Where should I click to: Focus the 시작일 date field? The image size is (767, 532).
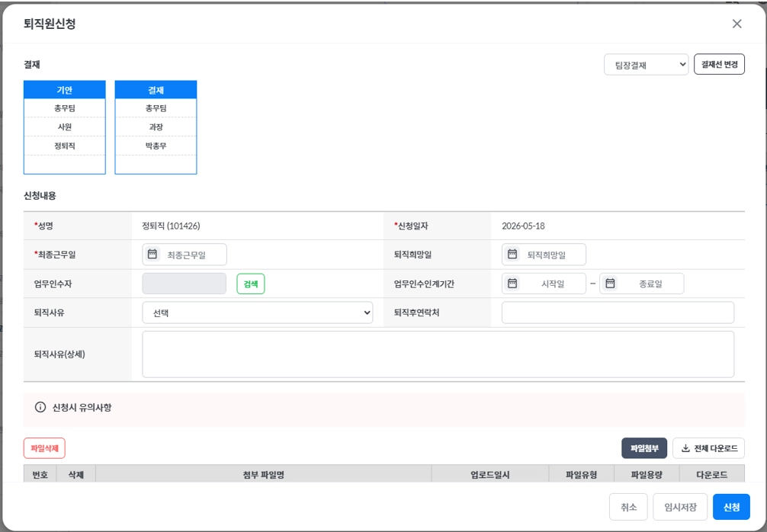[544, 284]
